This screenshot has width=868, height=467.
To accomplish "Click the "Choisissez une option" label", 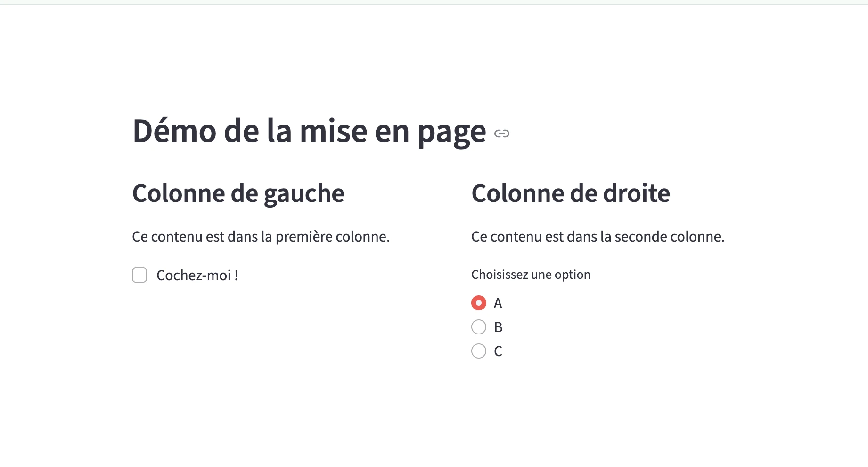I will click(x=531, y=275).
